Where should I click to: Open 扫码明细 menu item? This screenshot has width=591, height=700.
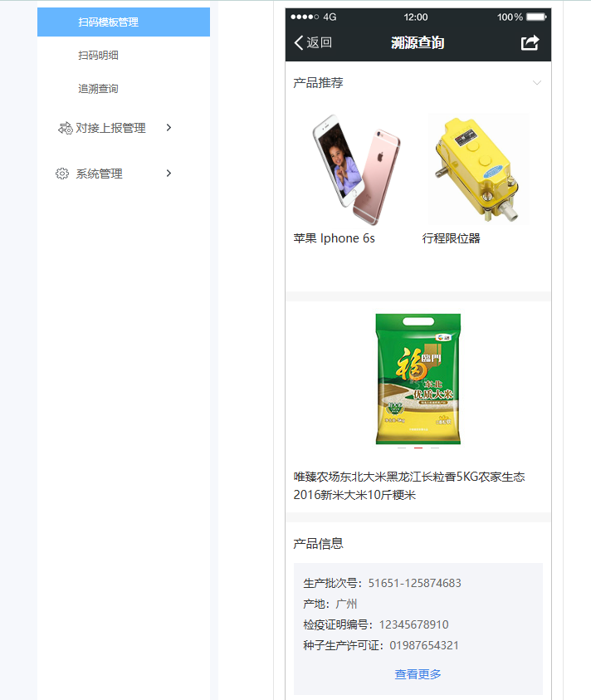tap(98, 56)
